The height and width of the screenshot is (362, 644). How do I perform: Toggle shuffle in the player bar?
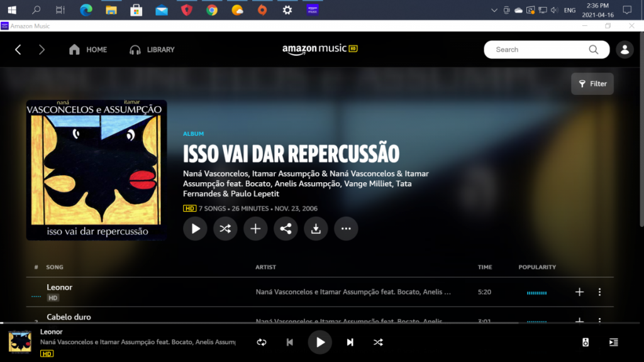pyautogui.click(x=378, y=342)
